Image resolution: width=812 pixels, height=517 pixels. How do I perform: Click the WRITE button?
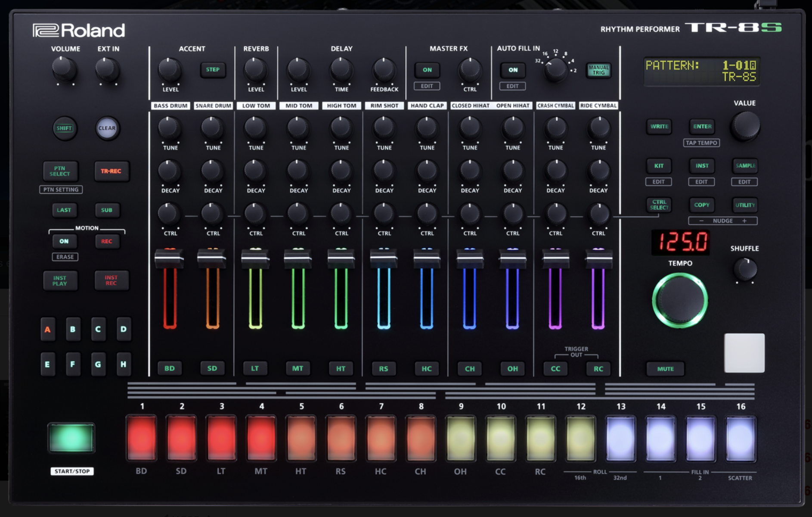(x=659, y=127)
